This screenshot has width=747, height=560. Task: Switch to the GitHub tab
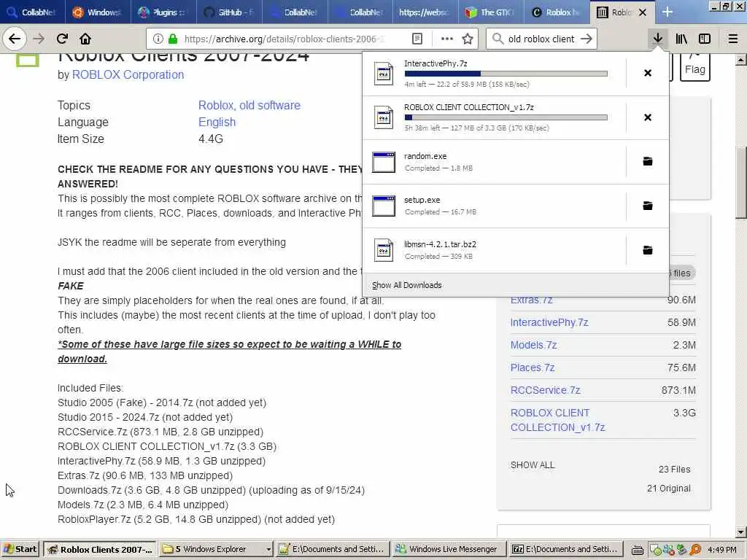pos(229,12)
